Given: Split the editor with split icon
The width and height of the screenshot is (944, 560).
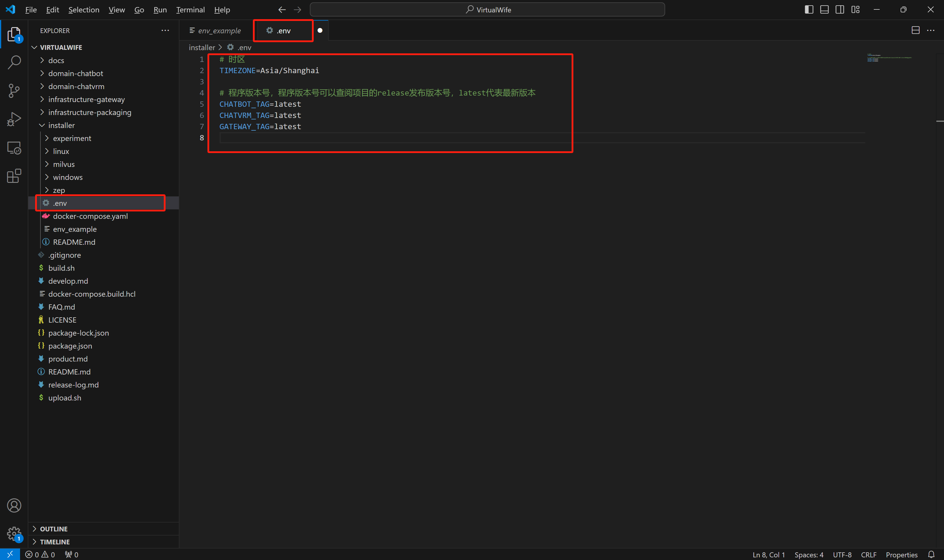Looking at the screenshot, I should (915, 30).
